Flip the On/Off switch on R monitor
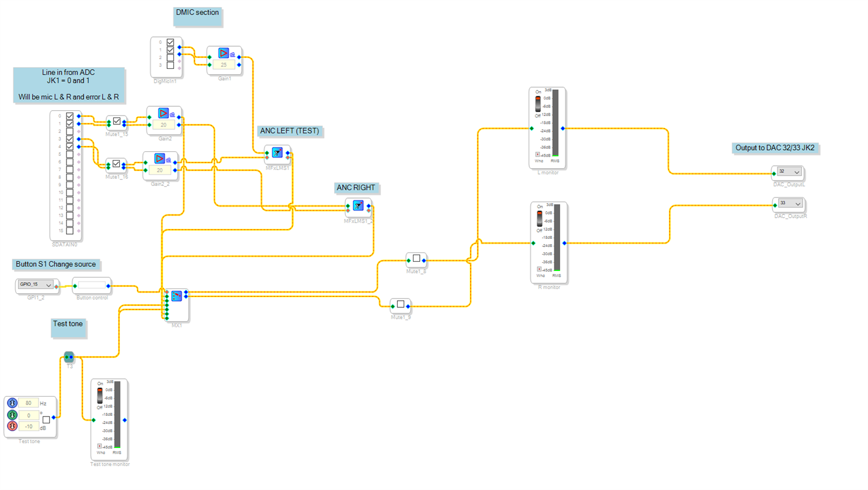The width and height of the screenshot is (868, 490). click(x=540, y=218)
